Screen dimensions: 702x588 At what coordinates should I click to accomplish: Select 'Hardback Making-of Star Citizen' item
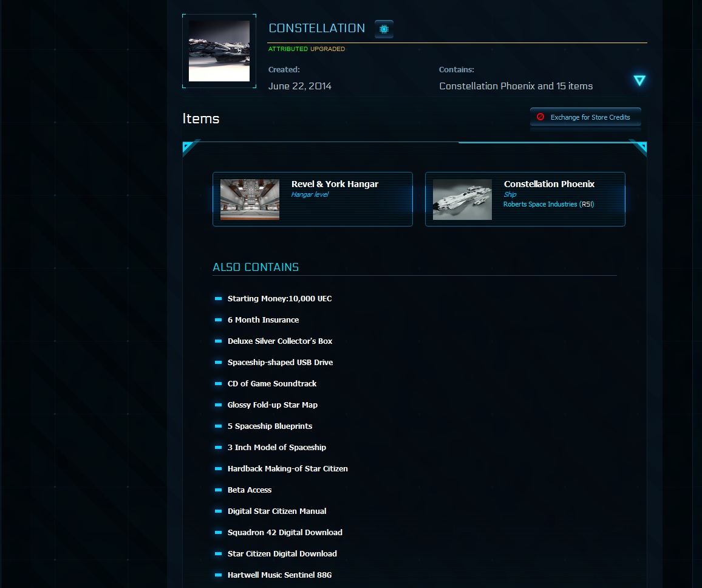[287, 469]
